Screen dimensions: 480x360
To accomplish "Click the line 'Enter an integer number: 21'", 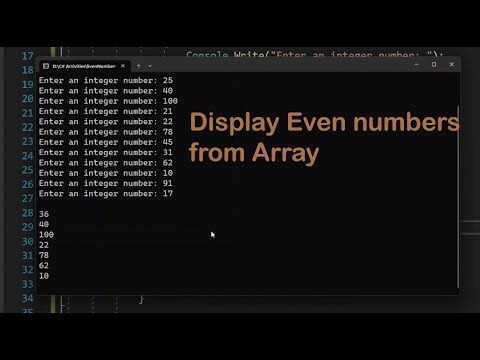I will (106, 111).
